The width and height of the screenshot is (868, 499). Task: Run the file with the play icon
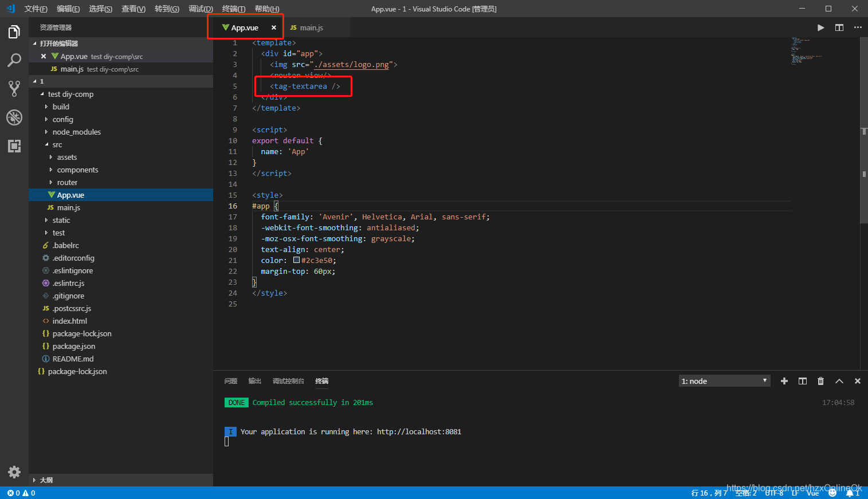[x=821, y=27]
